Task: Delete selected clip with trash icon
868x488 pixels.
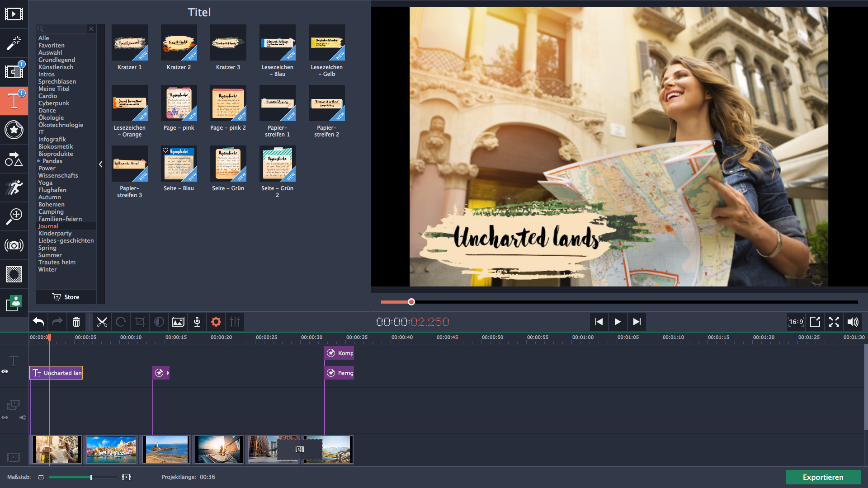Action: click(76, 322)
